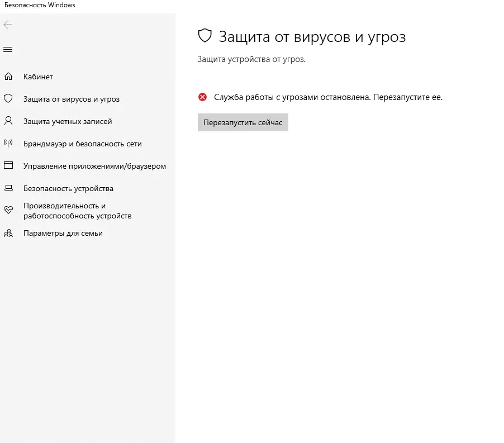
Task: Click the Защита устройства от угроз subtitle
Action: (251, 59)
